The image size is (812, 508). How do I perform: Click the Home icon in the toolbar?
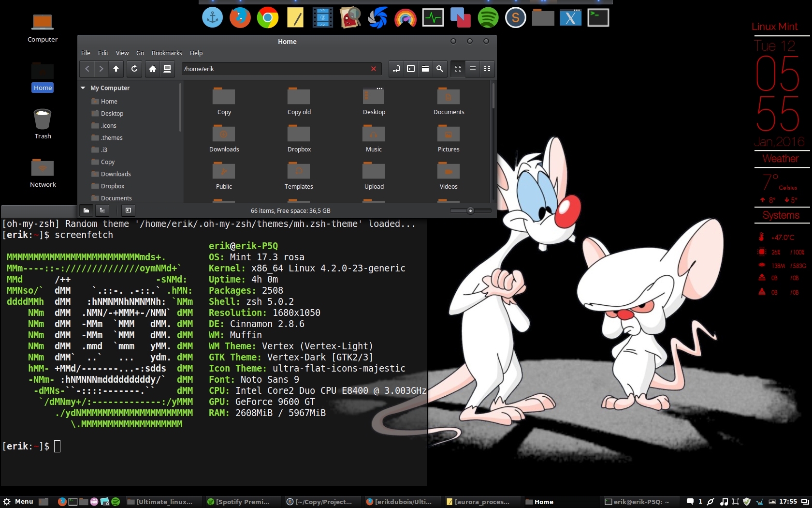(x=153, y=69)
